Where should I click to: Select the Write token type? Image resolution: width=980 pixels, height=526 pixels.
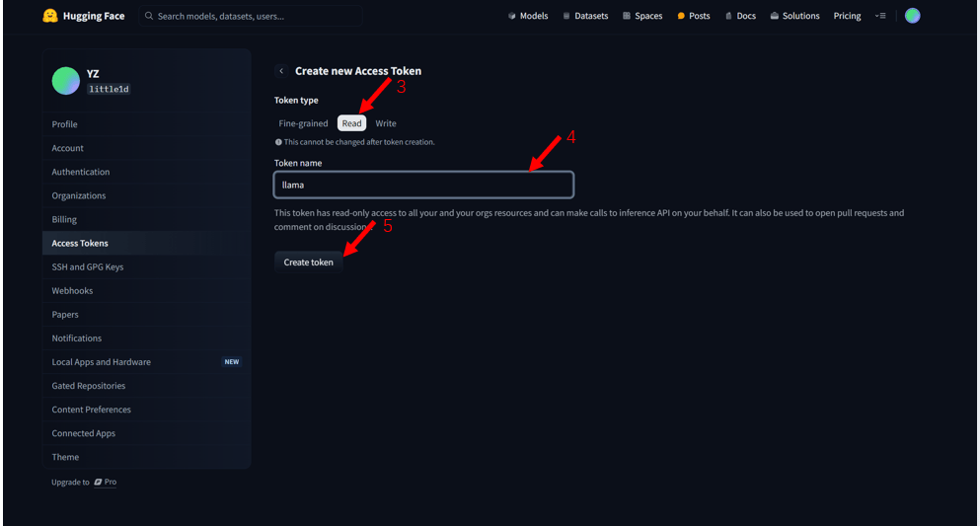[386, 123]
